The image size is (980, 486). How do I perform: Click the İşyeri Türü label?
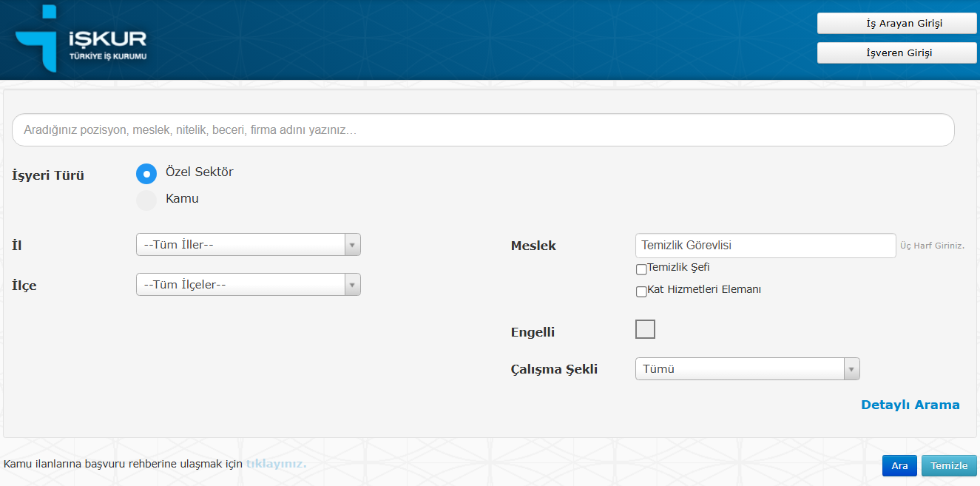[48, 176]
